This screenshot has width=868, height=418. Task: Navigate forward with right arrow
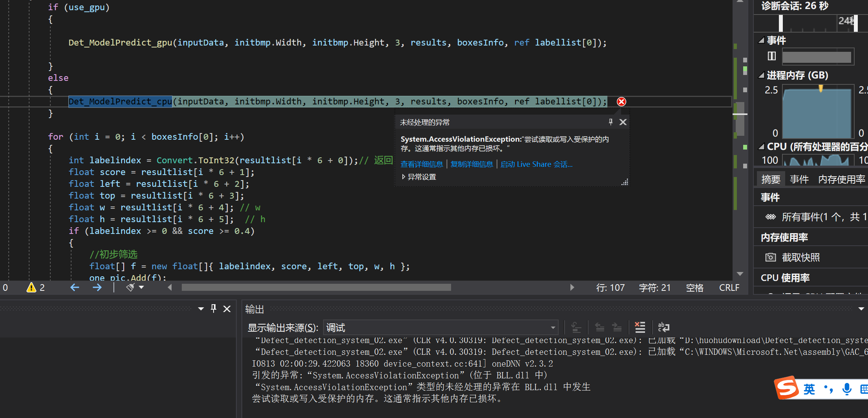click(x=97, y=288)
